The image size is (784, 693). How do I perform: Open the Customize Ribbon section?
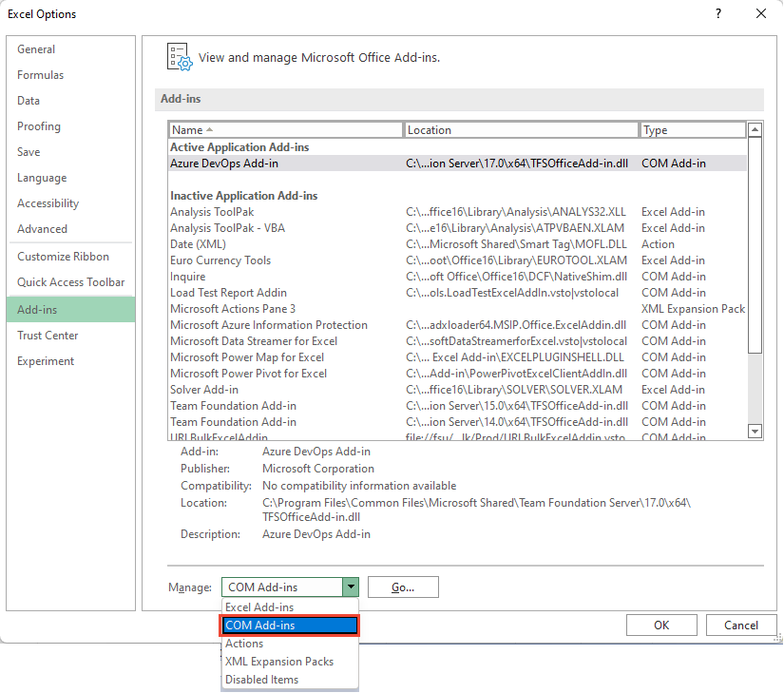[x=61, y=256]
